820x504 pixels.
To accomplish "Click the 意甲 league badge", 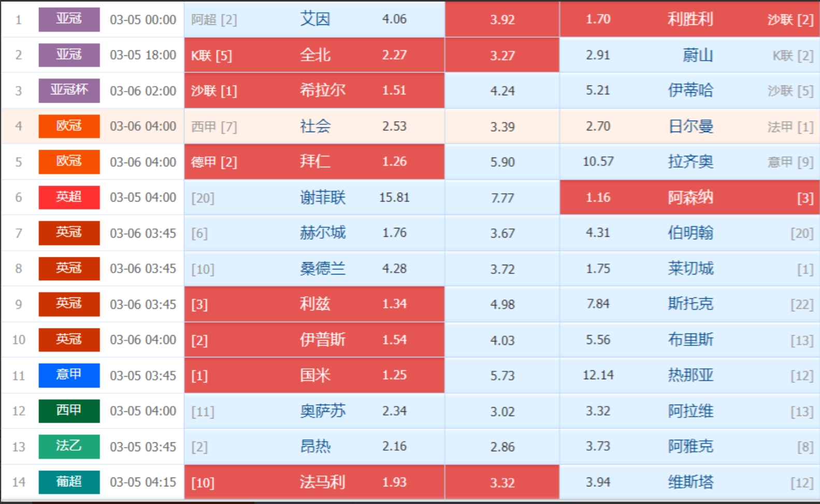I will point(69,375).
